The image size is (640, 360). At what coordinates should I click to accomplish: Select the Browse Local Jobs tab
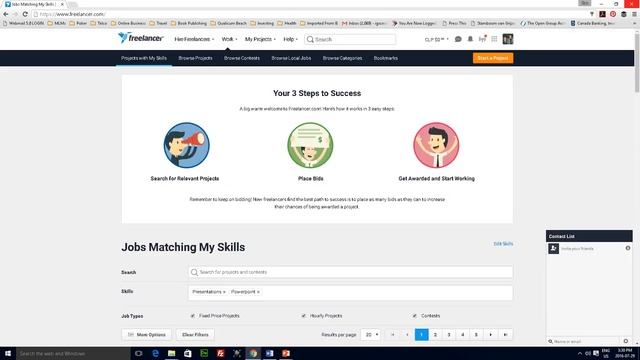(291, 58)
